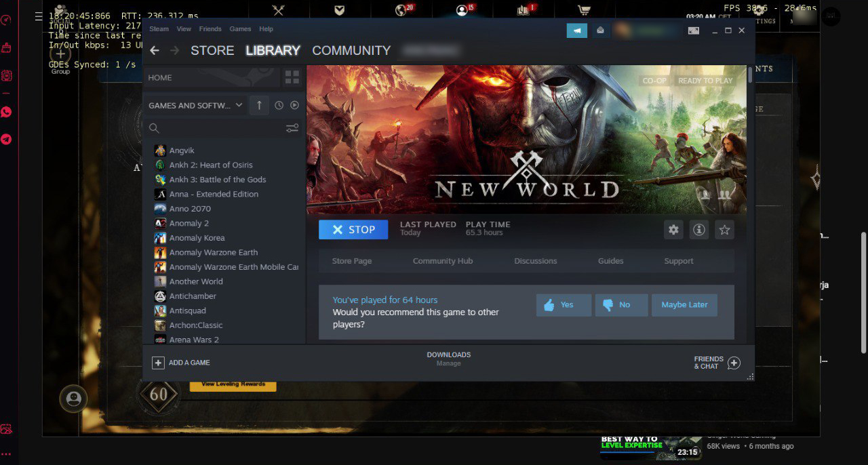This screenshot has height=465, width=868.
Task: Open Downloads Manage section
Action: pos(448,359)
